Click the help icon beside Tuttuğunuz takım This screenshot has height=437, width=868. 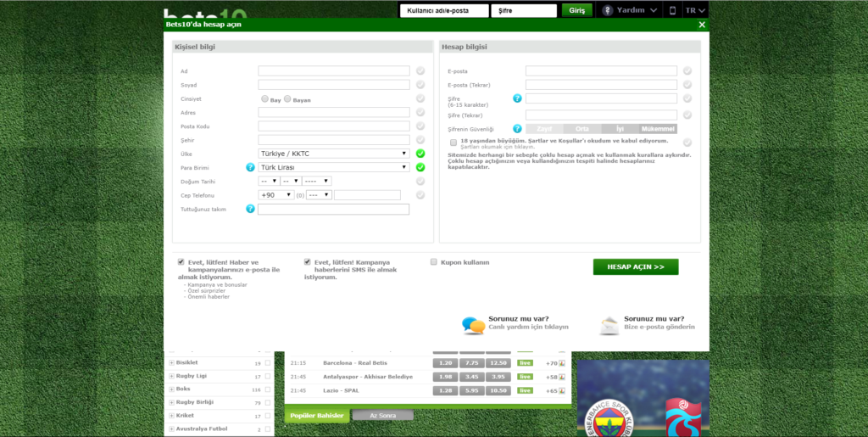point(250,209)
